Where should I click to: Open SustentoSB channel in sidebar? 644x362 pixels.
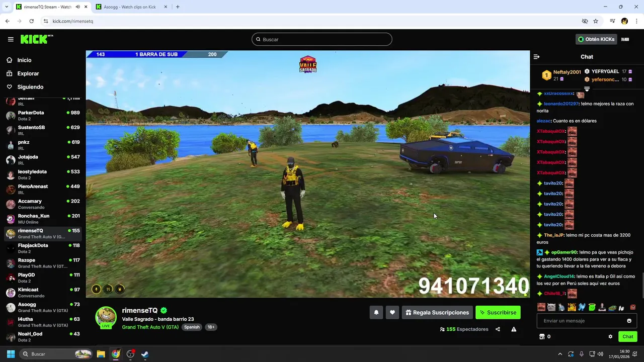[43, 130]
